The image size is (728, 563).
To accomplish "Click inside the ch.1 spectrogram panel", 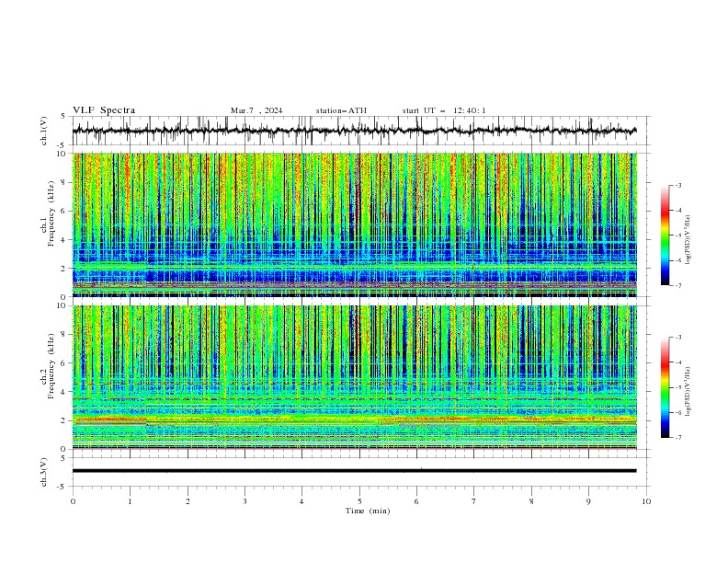I will click(354, 224).
